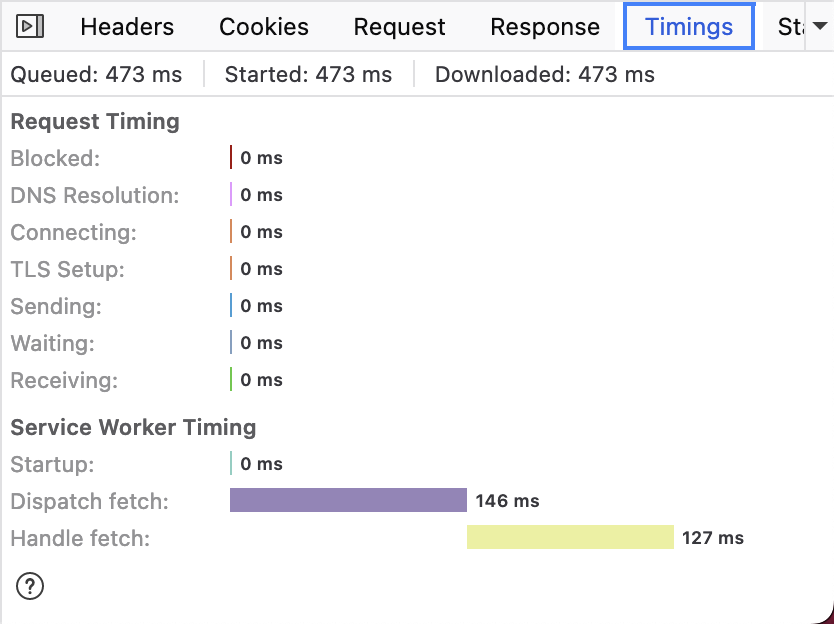The image size is (834, 624).
Task: Show the Response tab
Action: tap(545, 28)
